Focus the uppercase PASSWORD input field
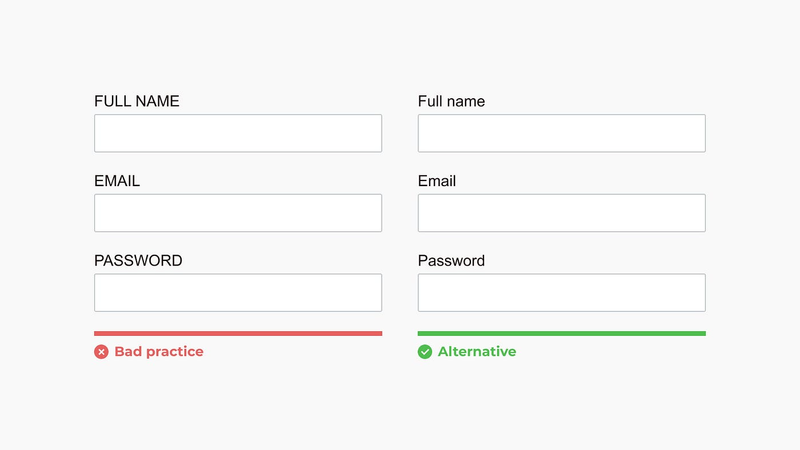Image resolution: width=800 pixels, height=450 pixels. [238, 292]
